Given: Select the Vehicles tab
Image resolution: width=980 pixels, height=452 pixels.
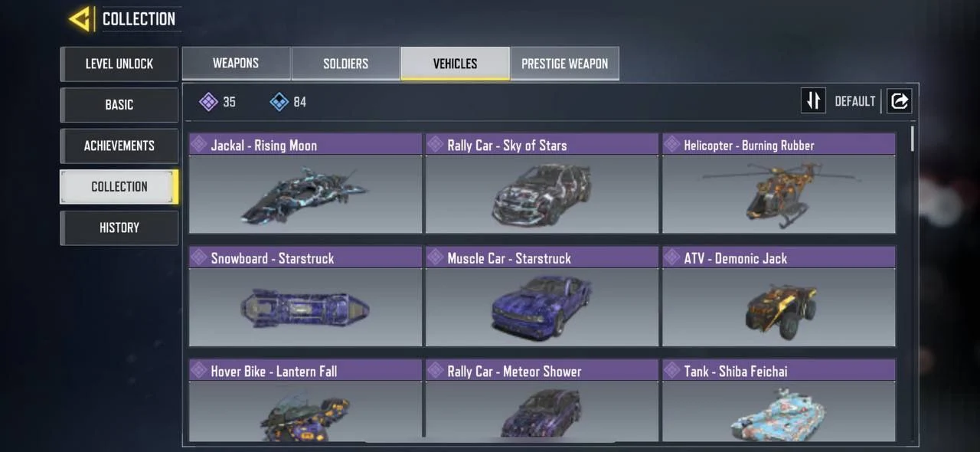Looking at the screenshot, I should click(455, 64).
